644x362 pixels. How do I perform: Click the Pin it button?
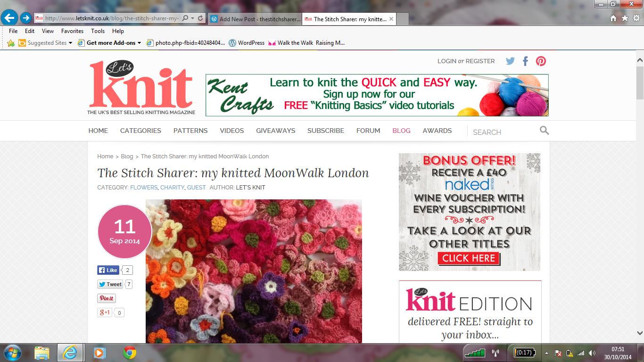pos(107,298)
